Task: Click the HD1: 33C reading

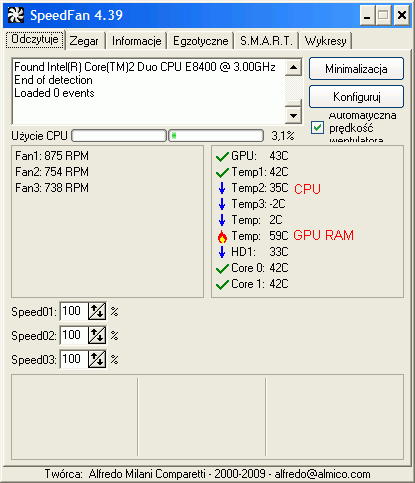Action: coord(260,252)
